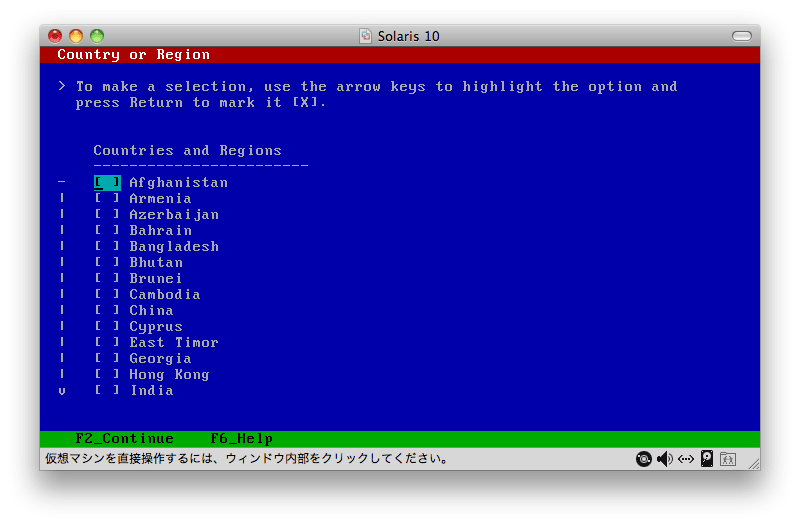Click the Solaris 10 title document icon
The height and width of the screenshot is (525, 800).
tap(366, 36)
